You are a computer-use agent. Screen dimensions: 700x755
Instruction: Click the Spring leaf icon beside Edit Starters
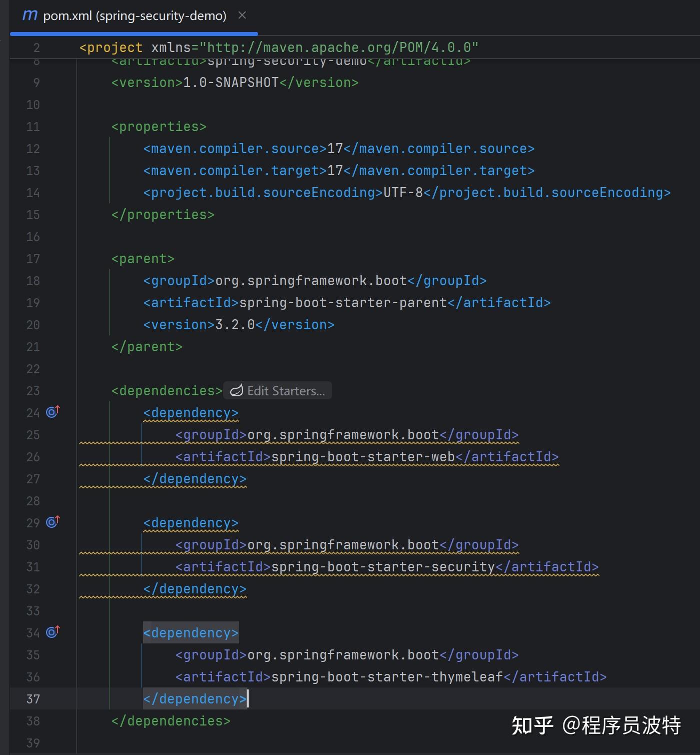[x=236, y=391]
